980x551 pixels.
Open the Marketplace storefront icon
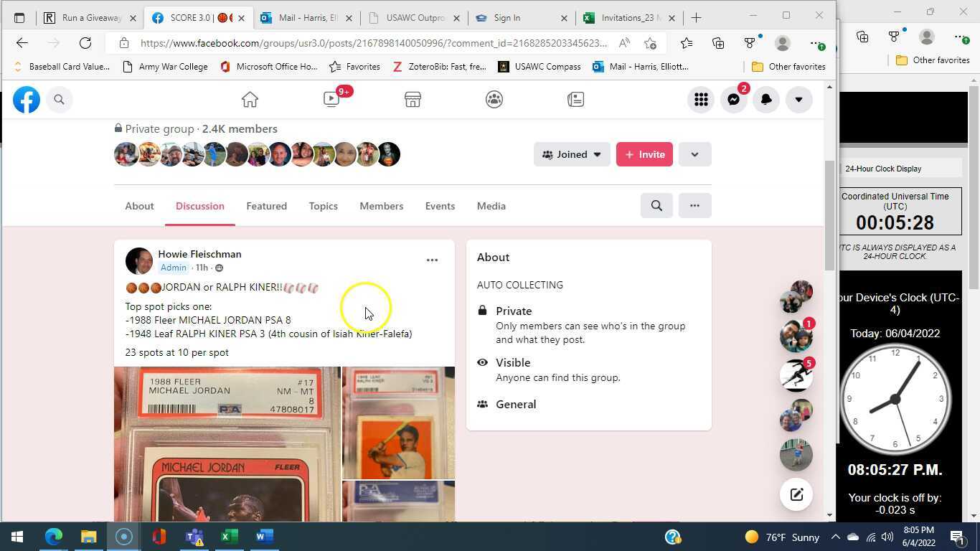coord(413,100)
